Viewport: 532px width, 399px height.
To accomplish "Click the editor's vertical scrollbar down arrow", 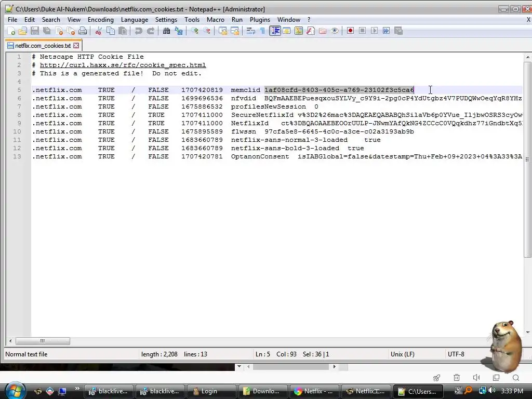I will click(528, 332).
